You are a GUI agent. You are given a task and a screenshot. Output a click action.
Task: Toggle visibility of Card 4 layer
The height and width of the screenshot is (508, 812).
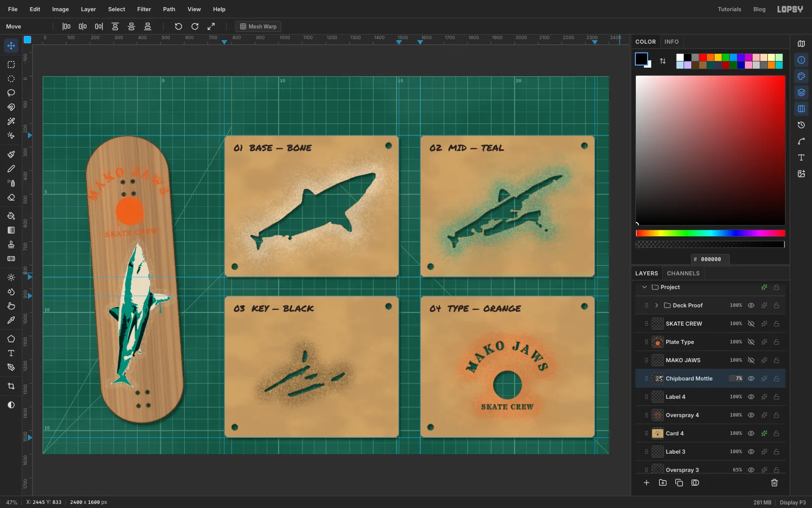[x=751, y=433]
